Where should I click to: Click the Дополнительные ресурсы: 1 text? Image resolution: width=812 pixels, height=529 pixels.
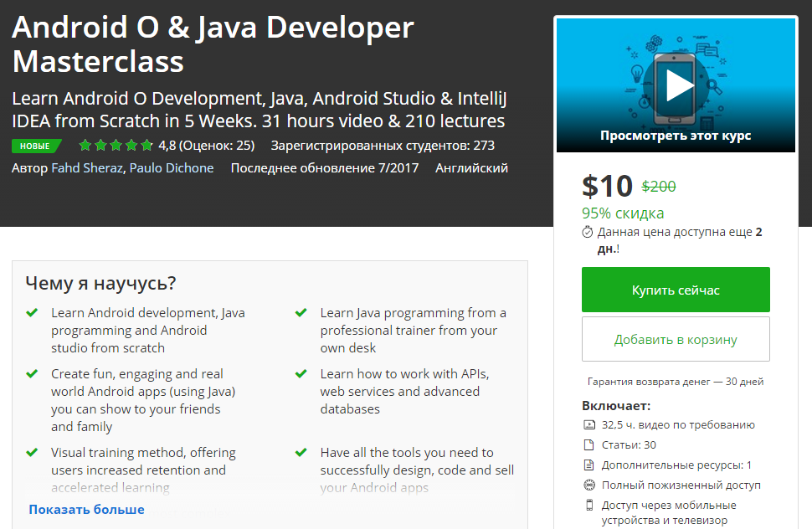pyautogui.click(x=676, y=465)
